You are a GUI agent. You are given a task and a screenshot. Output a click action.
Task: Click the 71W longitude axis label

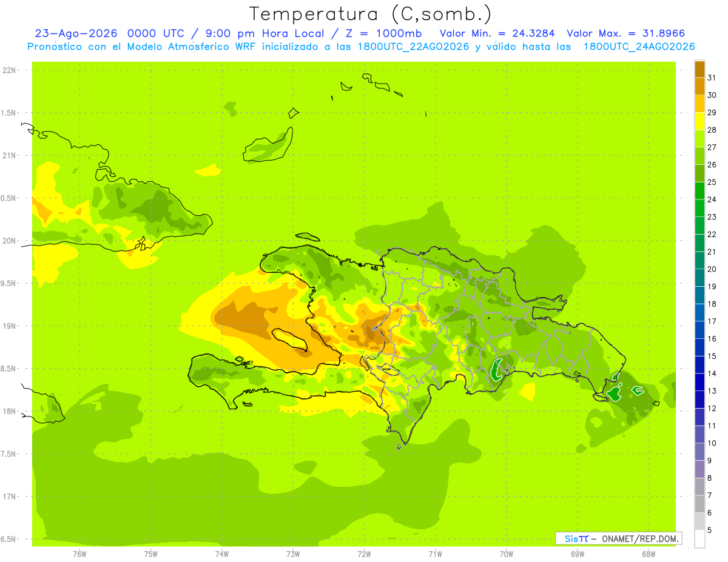435,554
